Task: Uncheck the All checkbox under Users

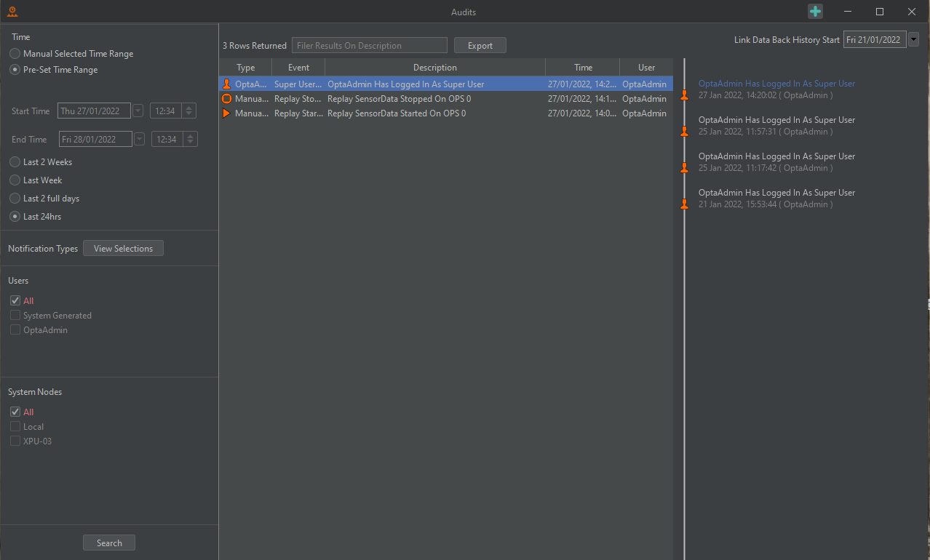Action: (15, 301)
